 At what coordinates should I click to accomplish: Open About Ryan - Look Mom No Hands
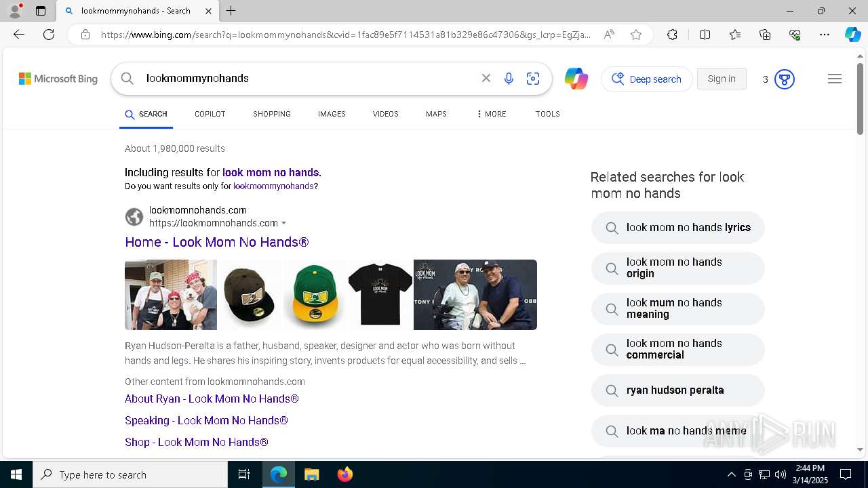212,399
